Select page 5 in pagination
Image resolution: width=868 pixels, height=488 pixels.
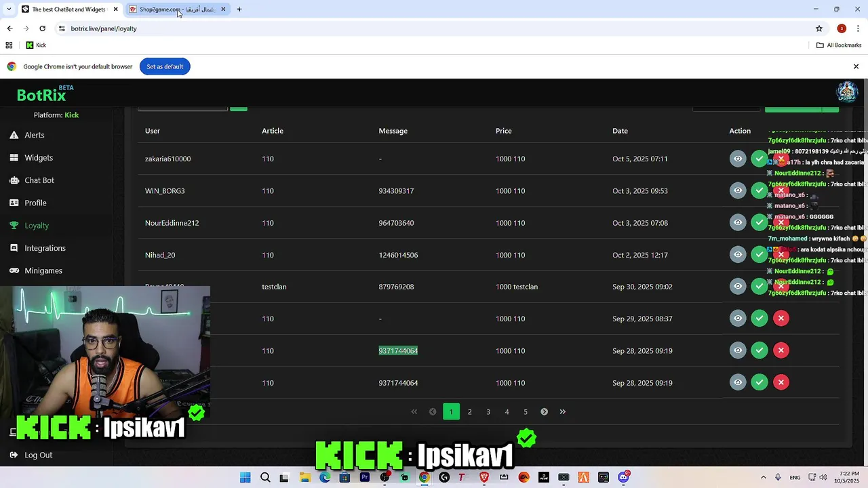[x=526, y=411]
